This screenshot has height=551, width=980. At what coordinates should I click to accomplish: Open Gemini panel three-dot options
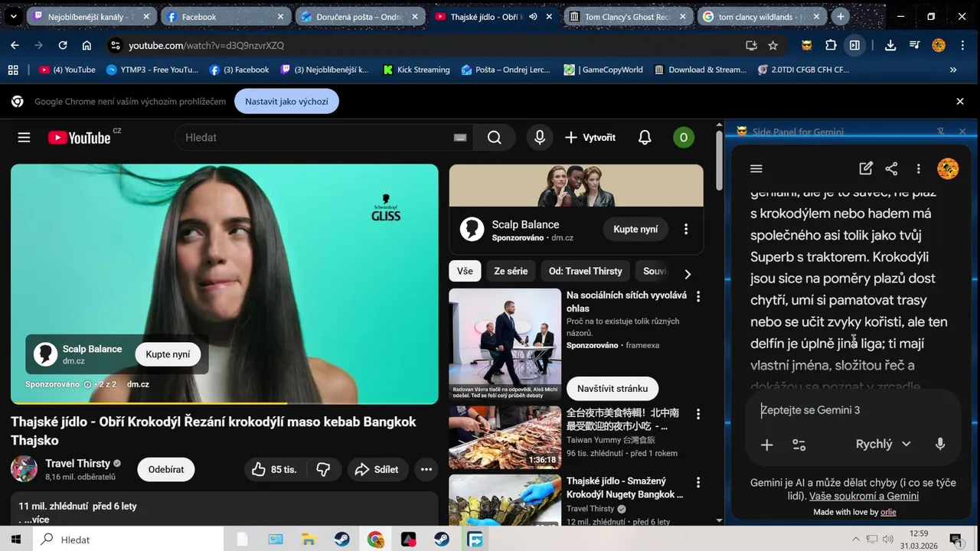918,168
